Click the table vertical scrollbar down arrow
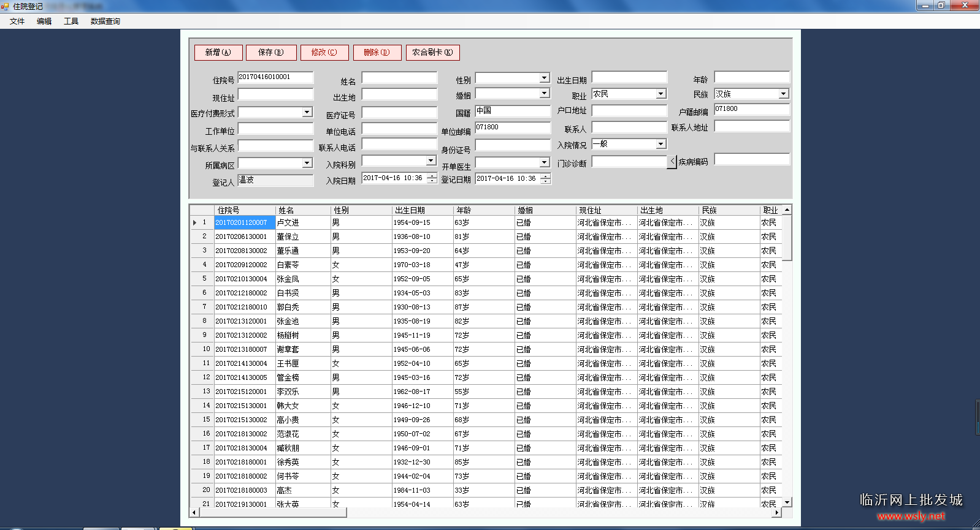 click(x=787, y=502)
